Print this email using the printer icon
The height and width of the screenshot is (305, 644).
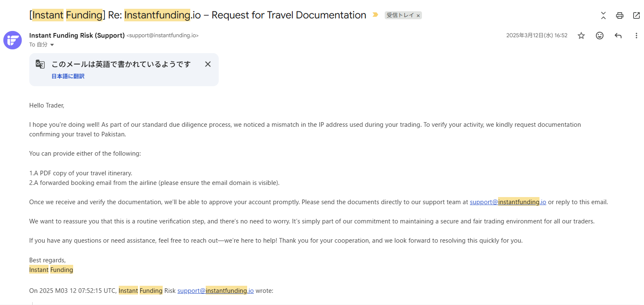(620, 15)
